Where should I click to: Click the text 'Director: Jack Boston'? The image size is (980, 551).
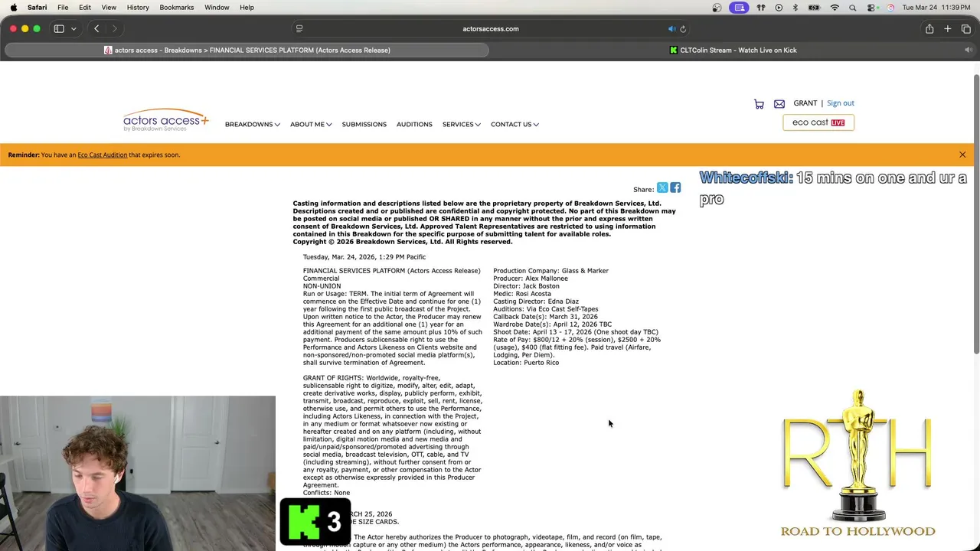point(526,286)
